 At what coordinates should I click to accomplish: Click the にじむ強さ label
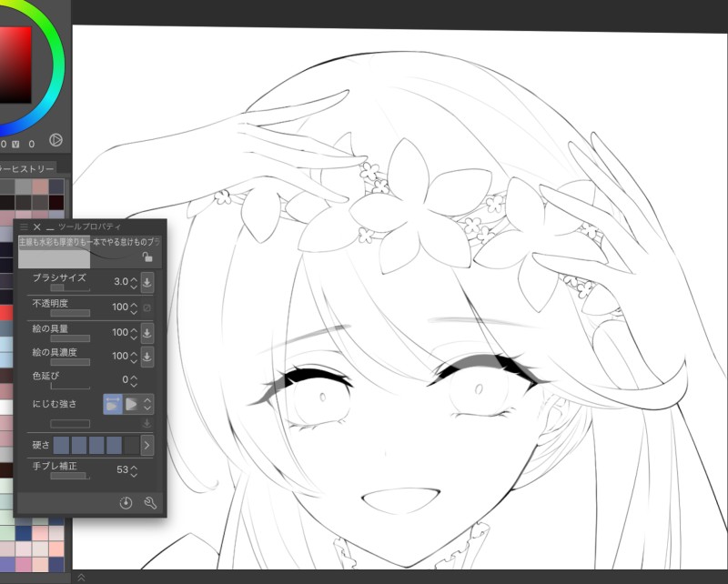[55, 403]
